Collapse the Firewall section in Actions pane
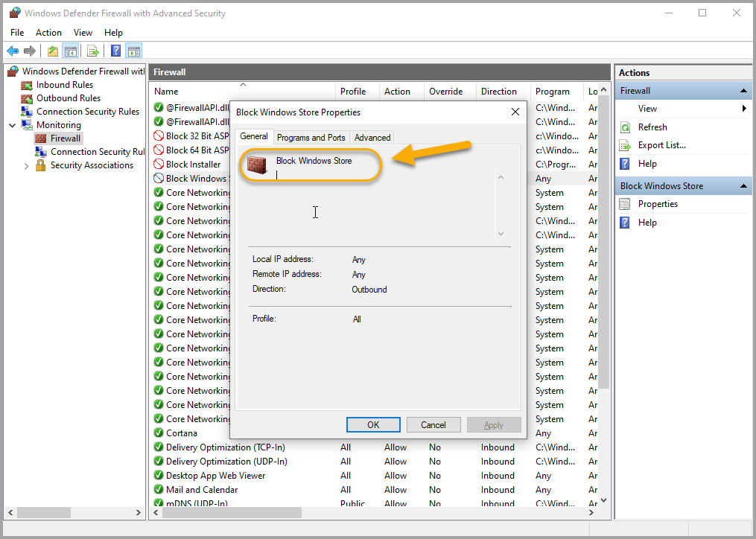Screen dimensions: 756x539 click(743, 91)
